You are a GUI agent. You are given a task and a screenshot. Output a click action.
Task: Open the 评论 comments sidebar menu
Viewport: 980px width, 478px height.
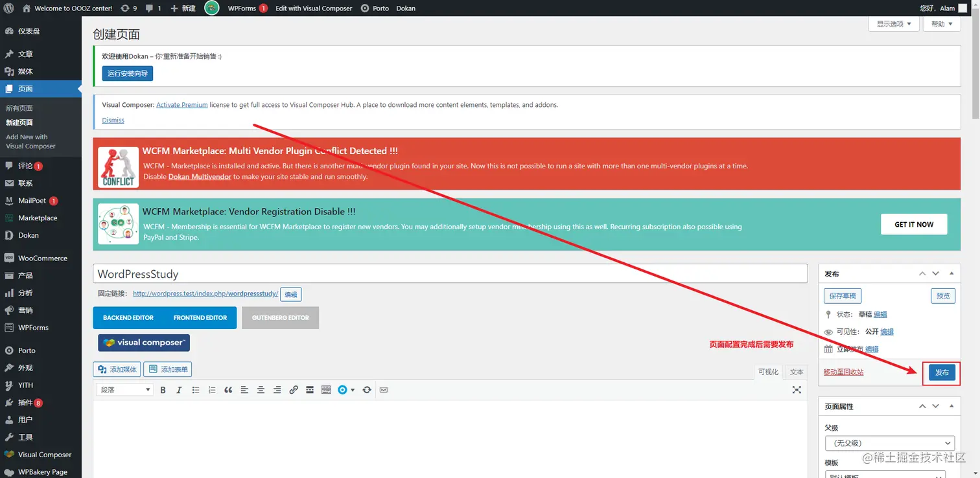(x=41, y=166)
